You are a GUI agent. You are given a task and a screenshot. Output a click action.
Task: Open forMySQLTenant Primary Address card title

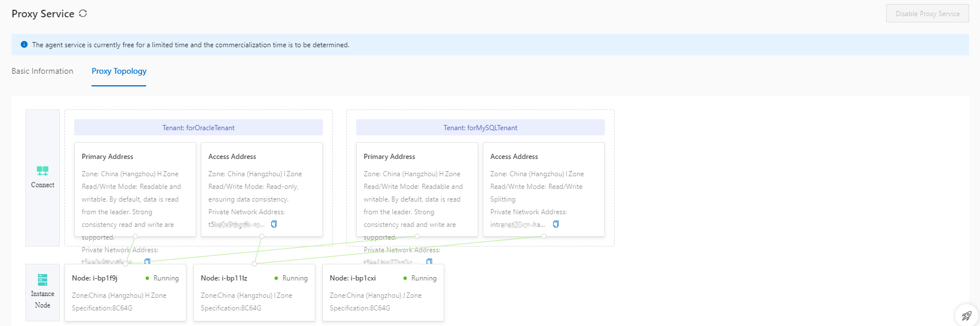390,157
